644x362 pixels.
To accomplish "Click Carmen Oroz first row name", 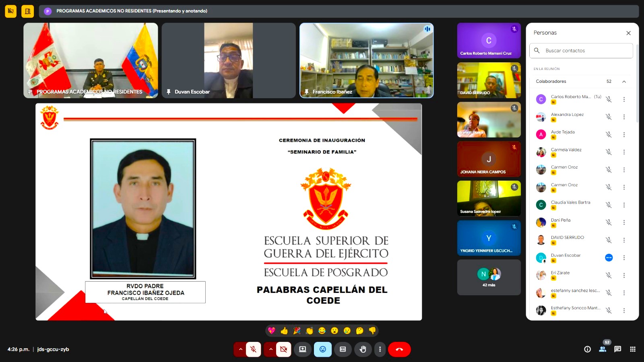I will (564, 167).
